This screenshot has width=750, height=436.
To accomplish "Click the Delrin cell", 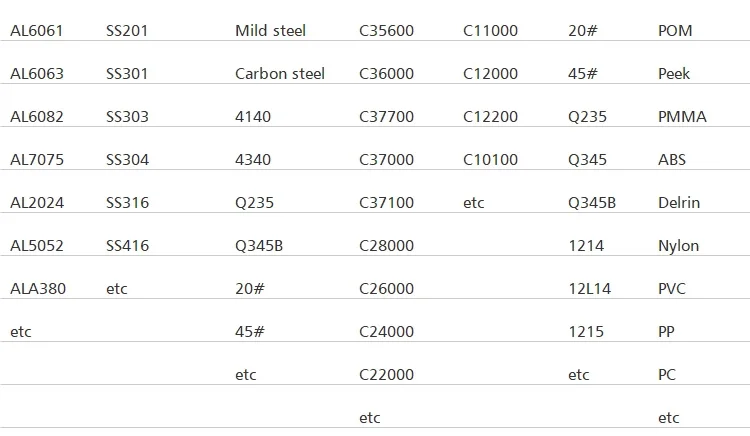I will [x=679, y=203].
